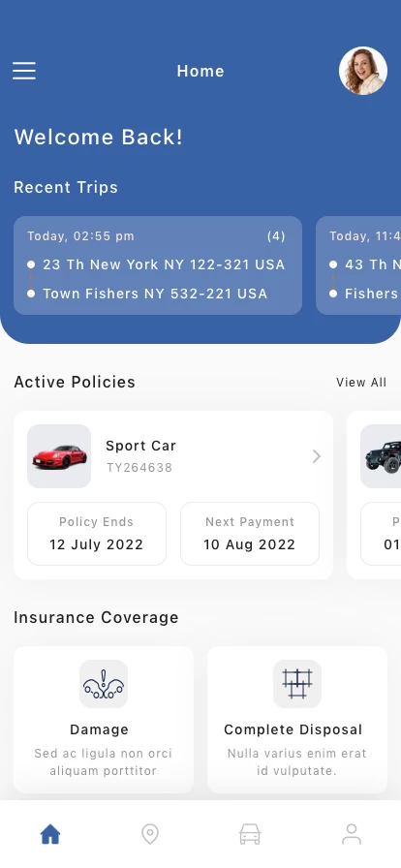This screenshot has width=401, height=868.
Task: Tap the 23 Th New York trip origin
Action: tap(164, 264)
